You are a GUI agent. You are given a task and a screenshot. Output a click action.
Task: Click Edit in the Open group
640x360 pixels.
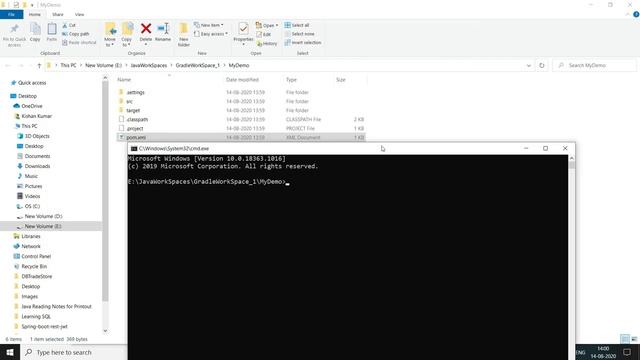264,34
